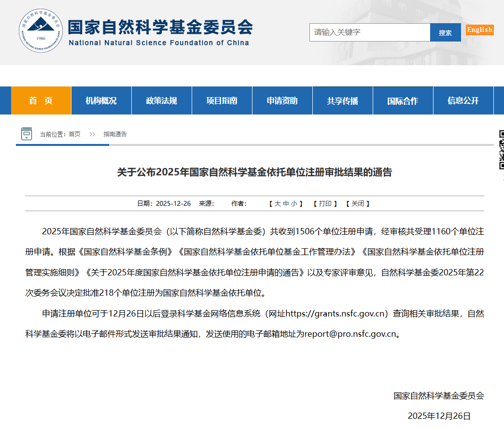Open the 机构概况 navigation menu
Screen dimensions: 504x429
[x=101, y=100]
